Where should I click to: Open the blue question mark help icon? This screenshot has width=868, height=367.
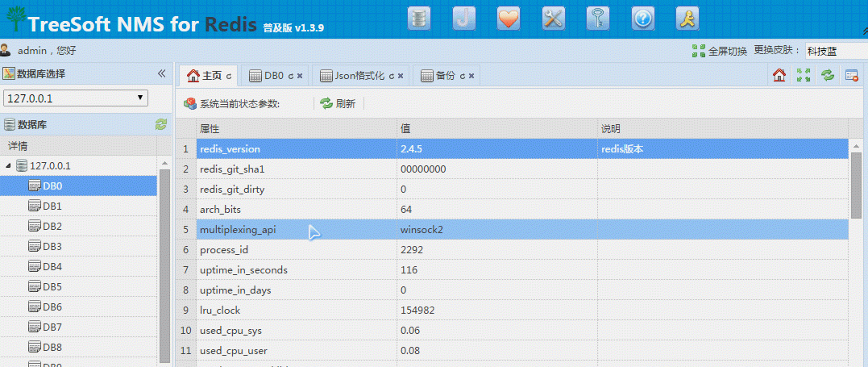642,19
